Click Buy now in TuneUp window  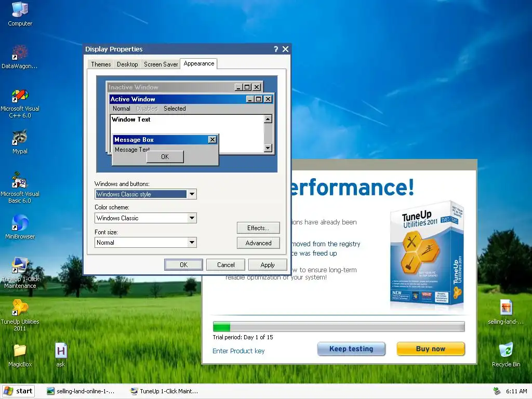pyautogui.click(x=431, y=349)
